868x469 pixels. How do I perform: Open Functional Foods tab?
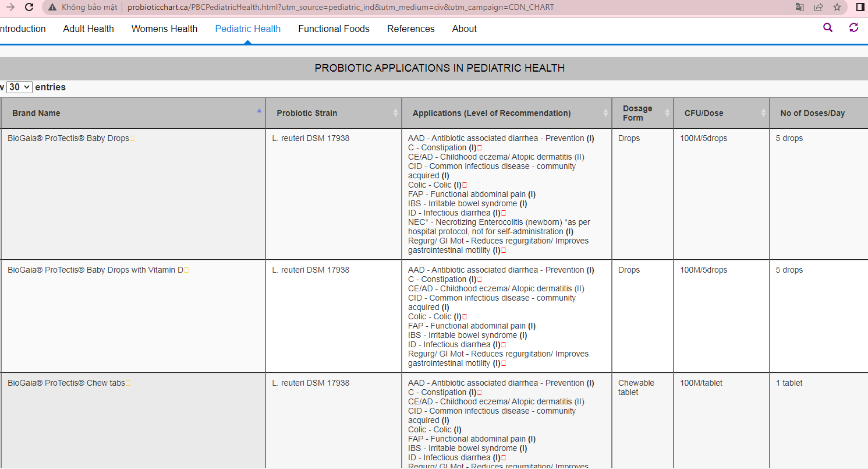pyautogui.click(x=334, y=29)
